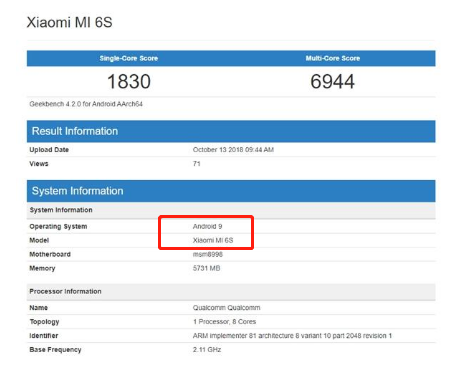This screenshot has height=365, width=454.
Task: Click the Android 9 operating system value
Action: point(207,226)
